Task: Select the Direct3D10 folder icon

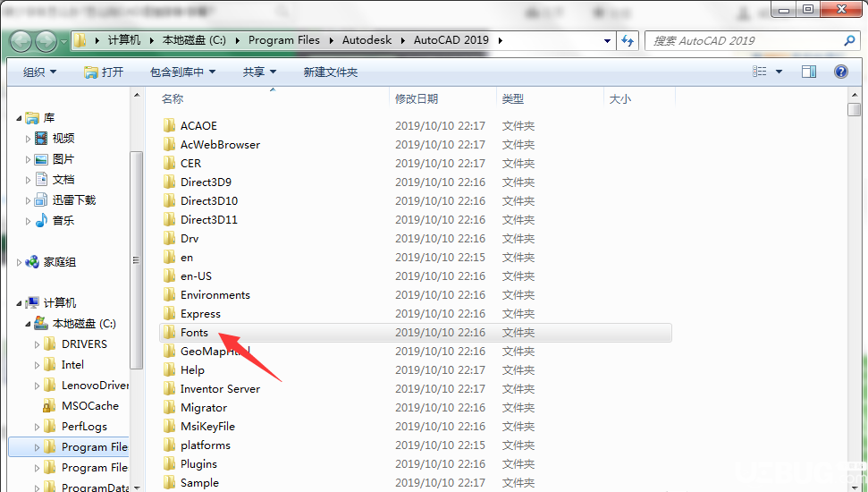Action: [169, 200]
